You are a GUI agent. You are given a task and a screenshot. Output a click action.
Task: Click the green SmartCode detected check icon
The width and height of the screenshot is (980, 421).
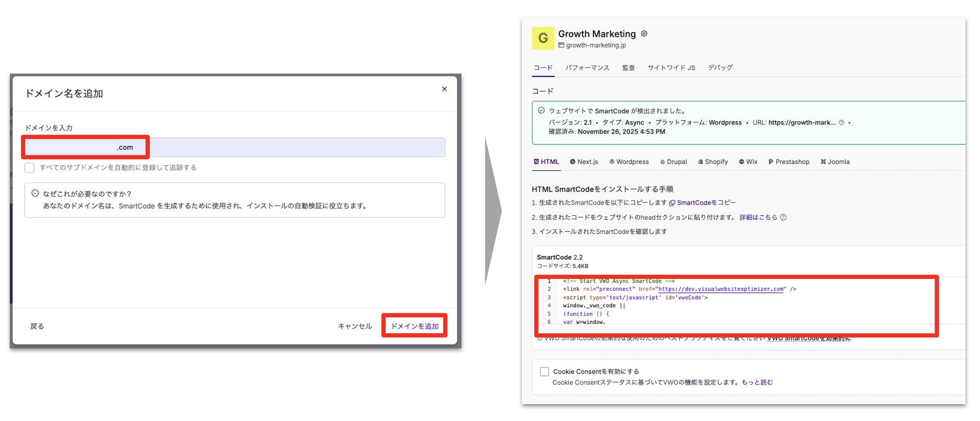(541, 111)
